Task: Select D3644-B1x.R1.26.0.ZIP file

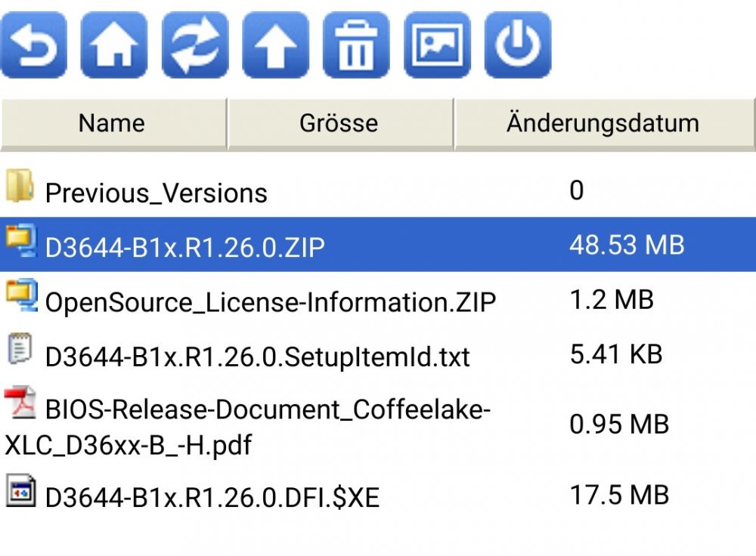Action: pyautogui.click(x=378, y=244)
